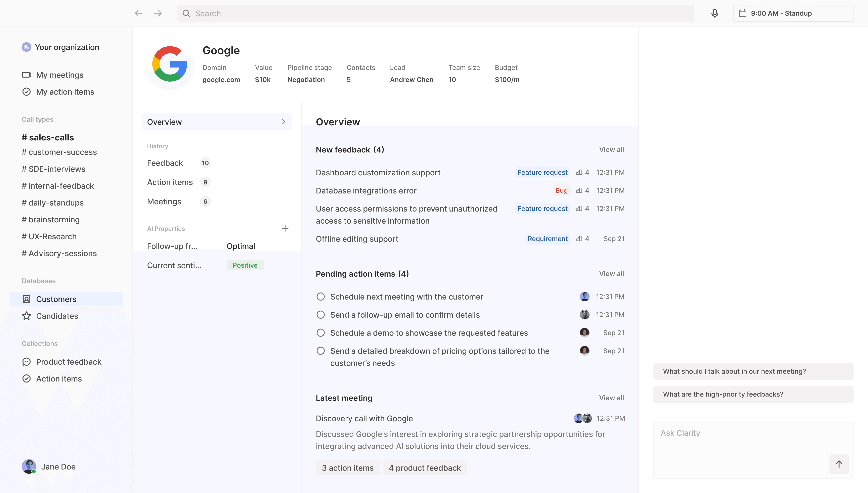Click the Product feedback chat bubble icon
Viewport: 868px width, 493px height.
pos(26,362)
